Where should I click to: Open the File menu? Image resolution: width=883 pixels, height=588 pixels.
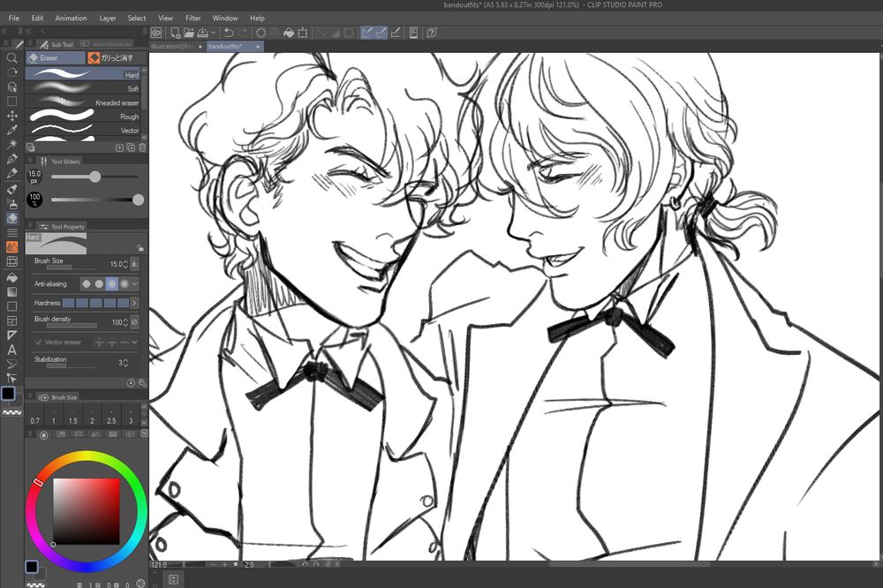14,18
